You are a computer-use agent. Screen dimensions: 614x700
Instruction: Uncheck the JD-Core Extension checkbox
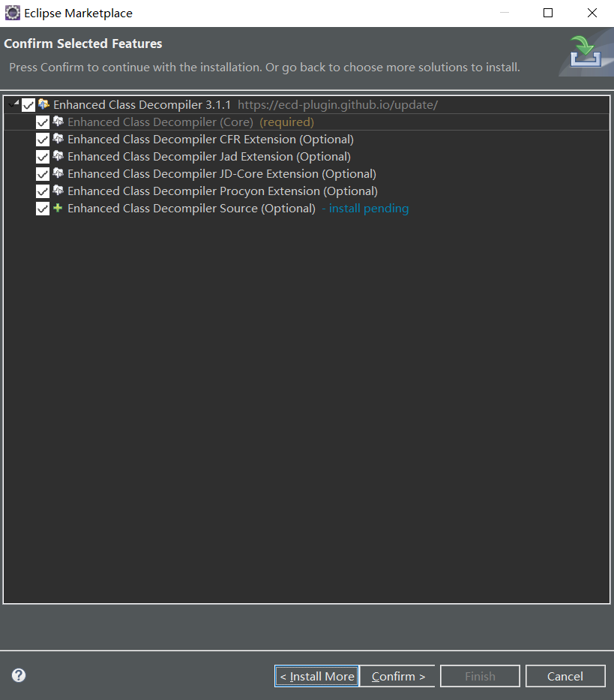(x=43, y=174)
